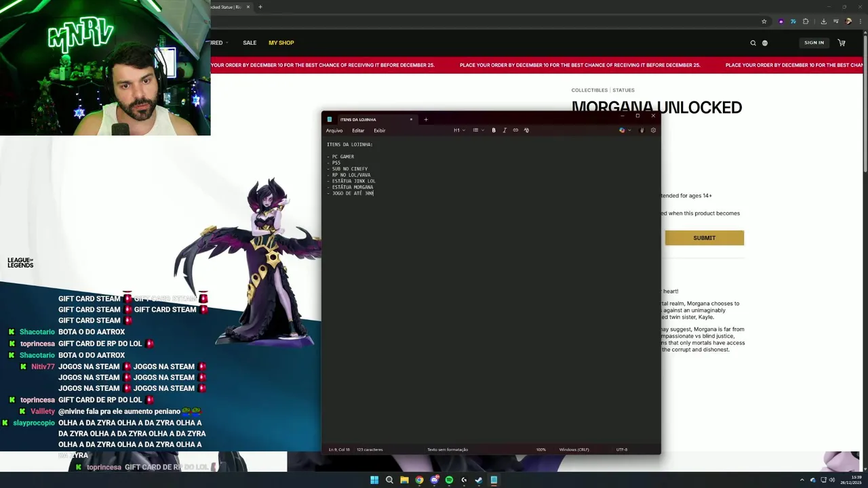Open site search magnifier icon
The width and height of the screenshot is (868, 488).
click(753, 43)
